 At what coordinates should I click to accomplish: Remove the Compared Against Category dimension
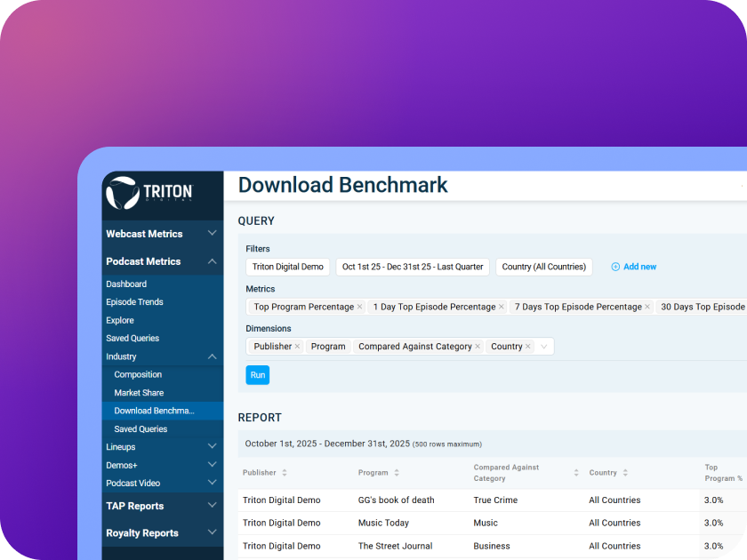478,346
